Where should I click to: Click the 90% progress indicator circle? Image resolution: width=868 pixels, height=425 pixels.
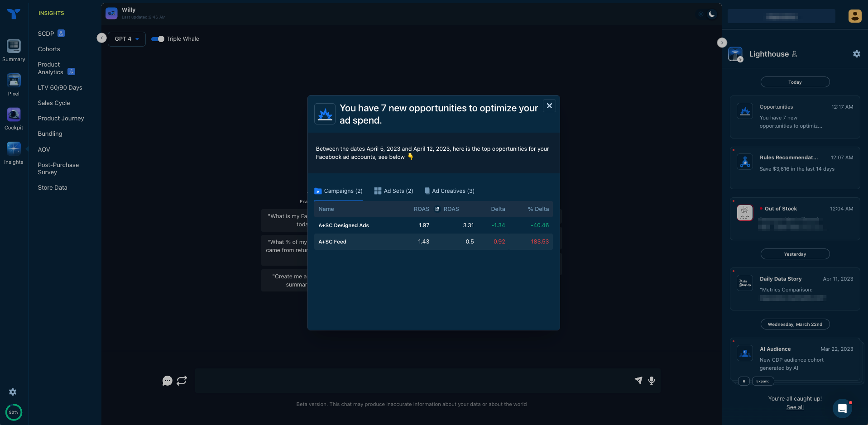coord(13,412)
